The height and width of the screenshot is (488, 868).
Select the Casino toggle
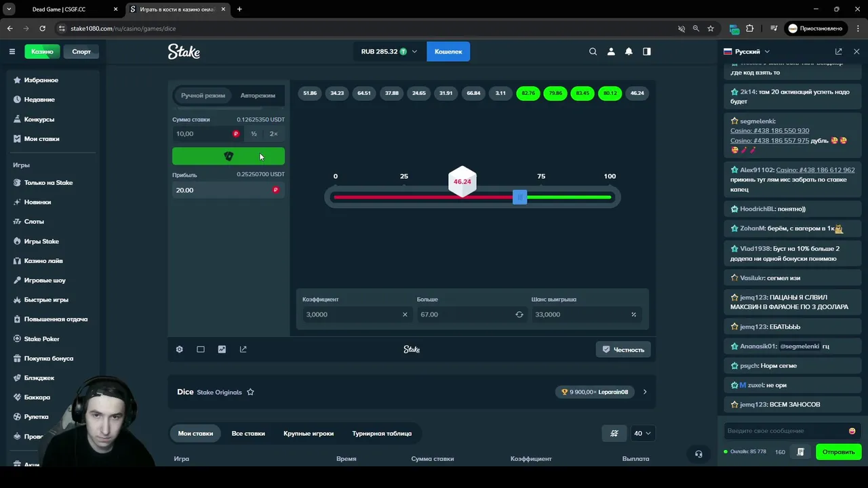(x=42, y=52)
